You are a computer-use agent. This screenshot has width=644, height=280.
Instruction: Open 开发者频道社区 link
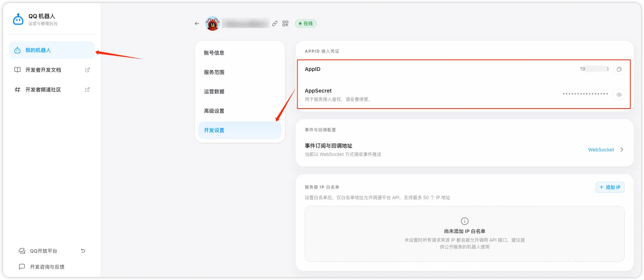pyautogui.click(x=43, y=90)
